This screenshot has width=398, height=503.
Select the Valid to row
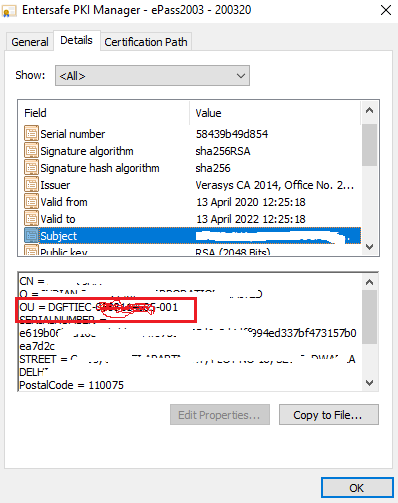tap(192, 219)
